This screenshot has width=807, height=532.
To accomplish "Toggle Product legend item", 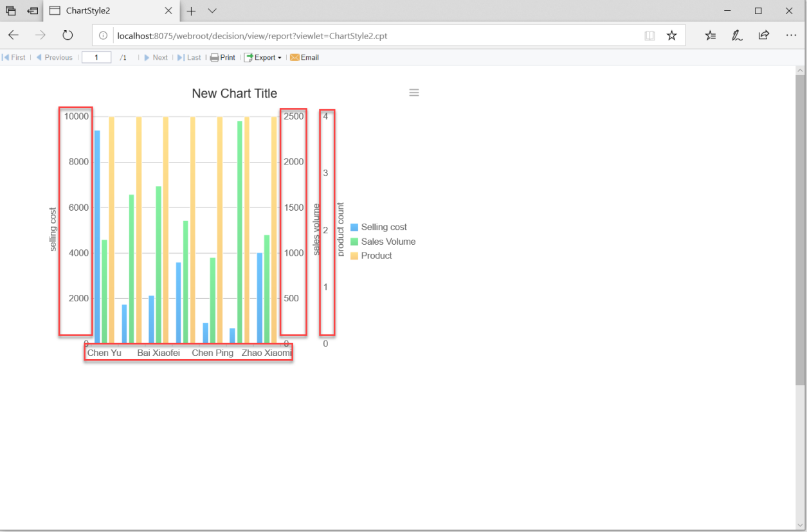I will [371, 256].
